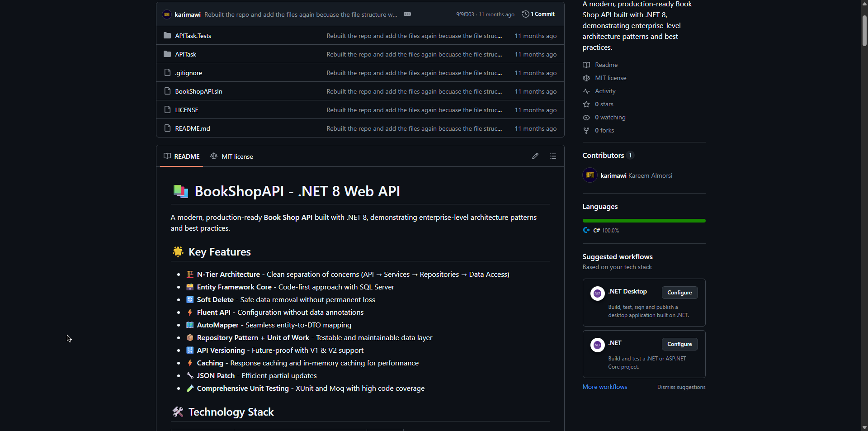Open the APITask.Tests folder icon
The image size is (868, 431).
167,35
